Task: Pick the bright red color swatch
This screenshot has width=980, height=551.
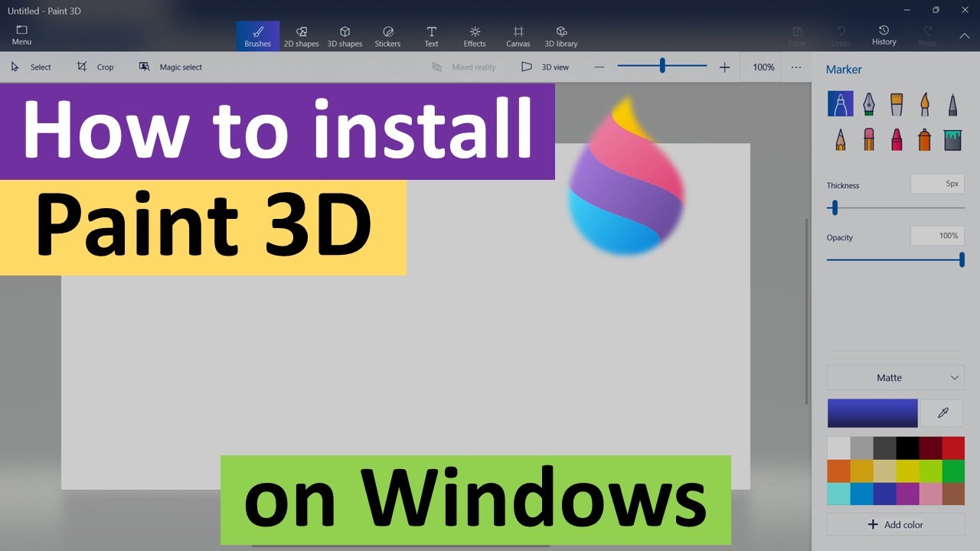Action: pos(953,448)
